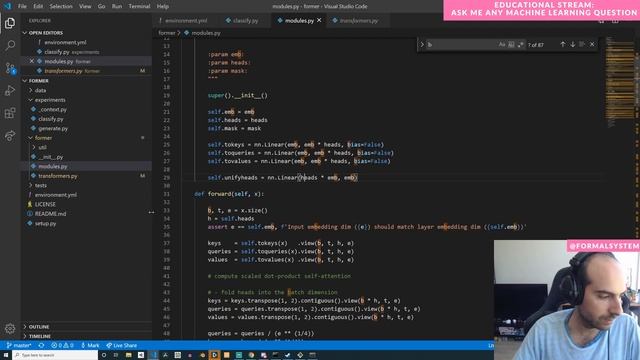Open the Explorer view in activity bar

pyautogui.click(x=10, y=23)
